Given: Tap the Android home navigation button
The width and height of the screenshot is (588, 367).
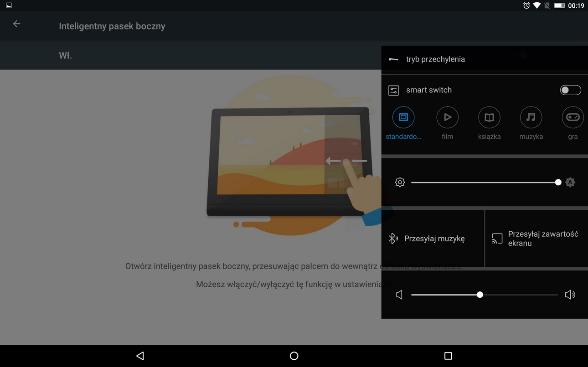Looking at the screenshot, I should coord(294,356).
